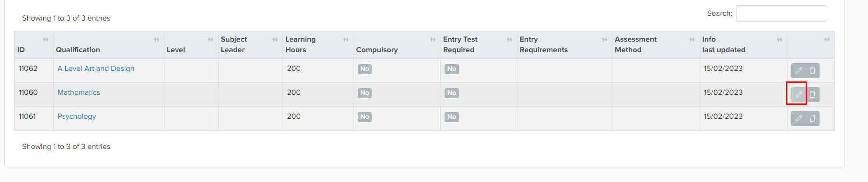Sort table by Level header
This screenshot has height=182, width=868.
coord(191,45)
